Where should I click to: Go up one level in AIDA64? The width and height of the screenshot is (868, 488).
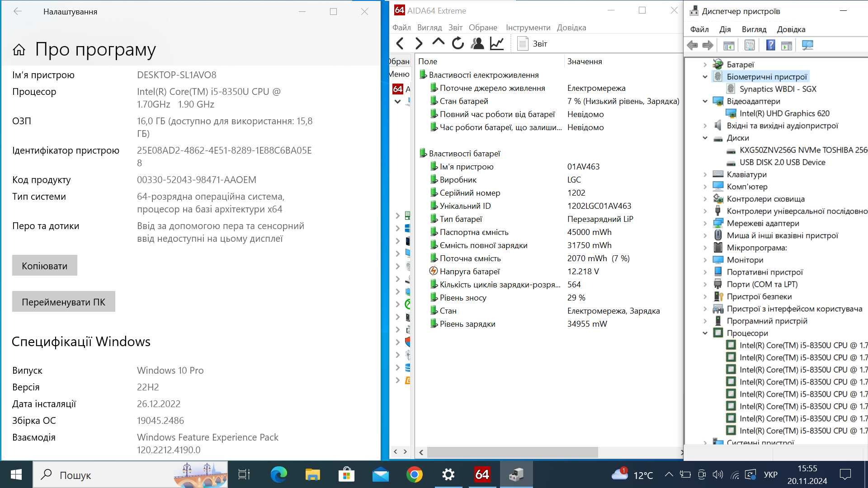coord(438,42)
